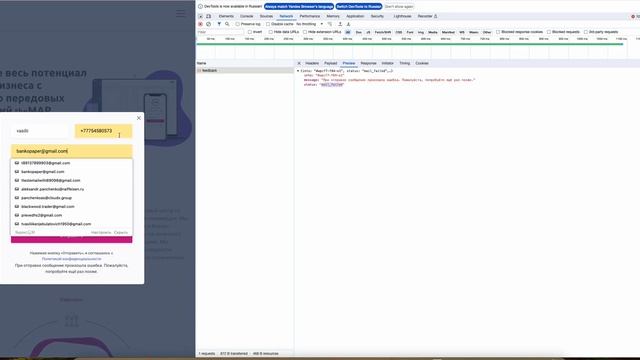Show the request Headers tab
640x360 pixels.
tap(312, 63)
